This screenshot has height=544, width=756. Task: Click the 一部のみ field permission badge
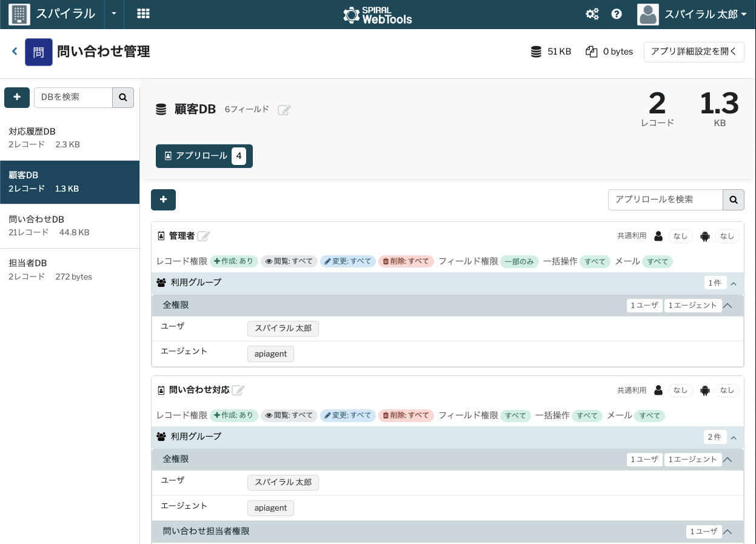coord(520,261)
